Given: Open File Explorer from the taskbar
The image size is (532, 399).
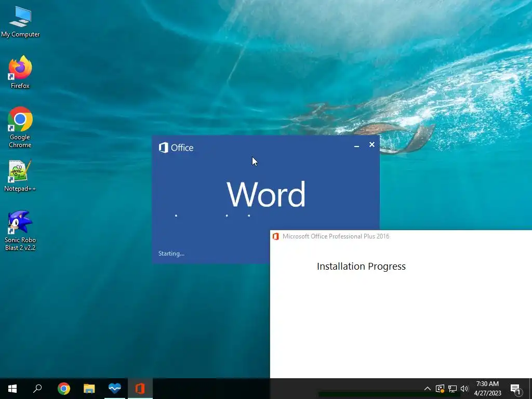Looking at the screenshot, I should click(89, 389).
